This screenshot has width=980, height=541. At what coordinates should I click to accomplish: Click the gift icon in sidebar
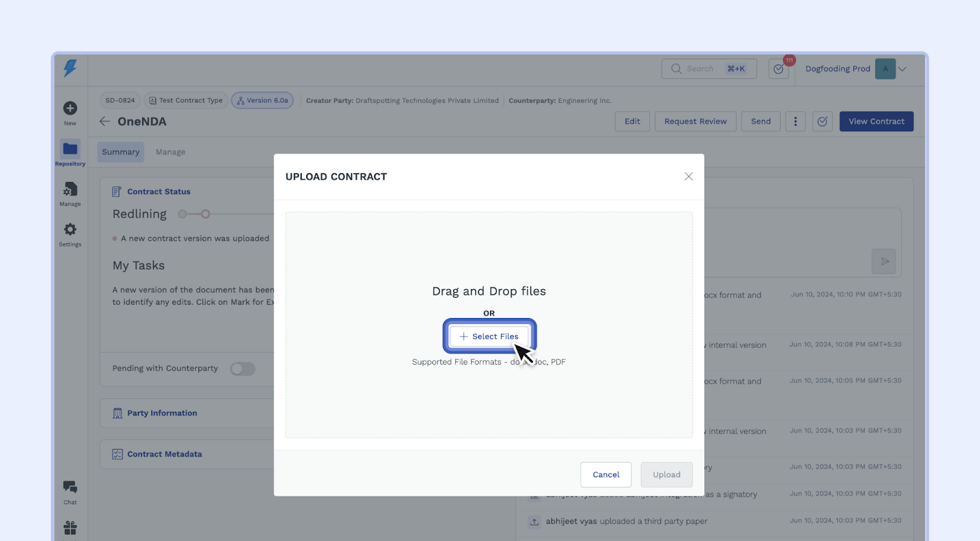click(70, 528)
